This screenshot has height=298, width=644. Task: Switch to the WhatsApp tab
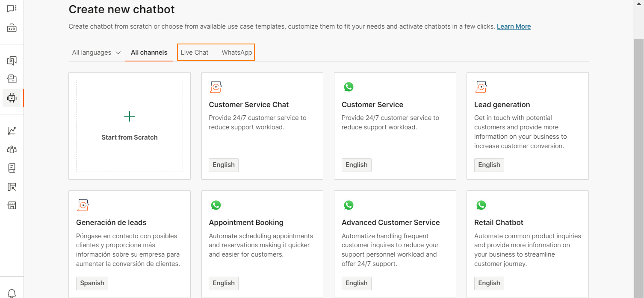point(236,53)
